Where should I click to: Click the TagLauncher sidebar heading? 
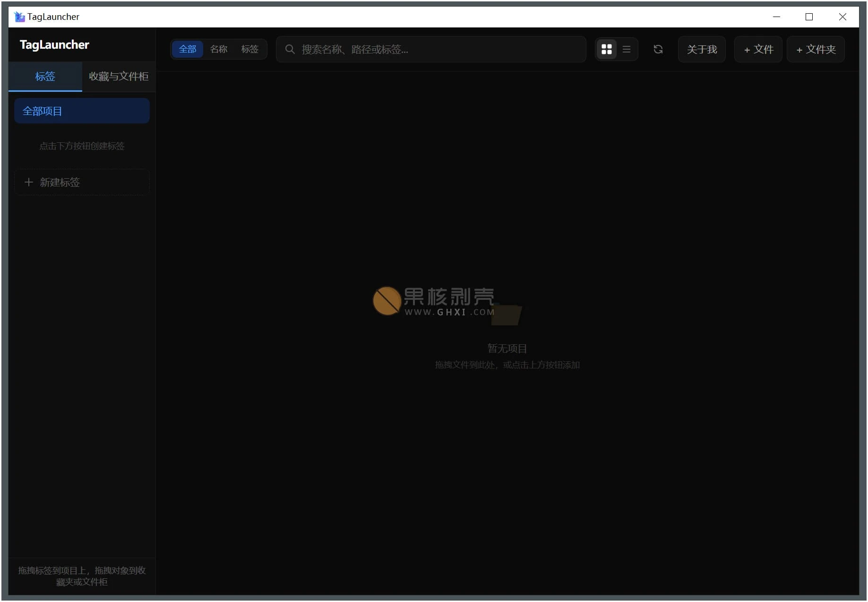click(x=54, y=45)
